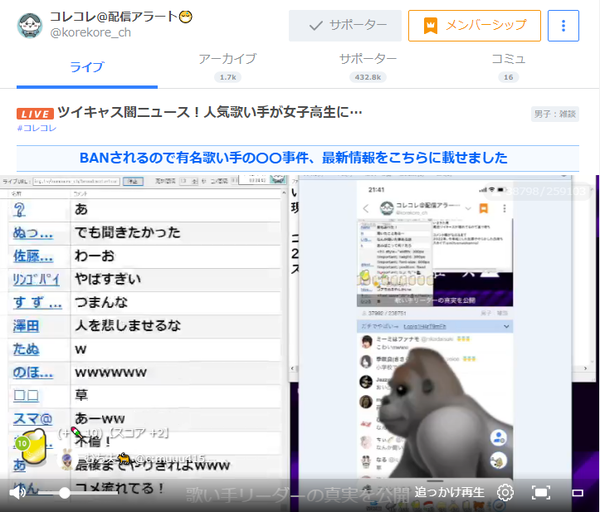Click the gift item icon with number 10
Screen dimensions: 600x512
point(33,447)
